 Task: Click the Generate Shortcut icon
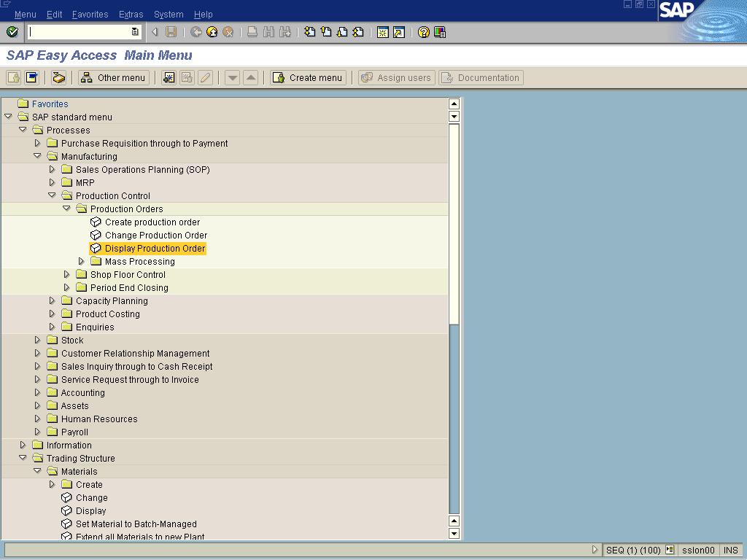pyautogui.click(x=398, y=32)
